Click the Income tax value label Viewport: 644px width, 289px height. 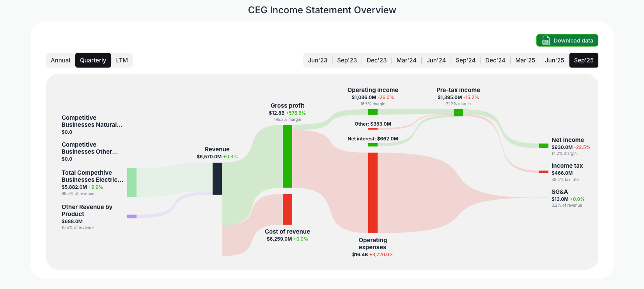click(562, 172)
